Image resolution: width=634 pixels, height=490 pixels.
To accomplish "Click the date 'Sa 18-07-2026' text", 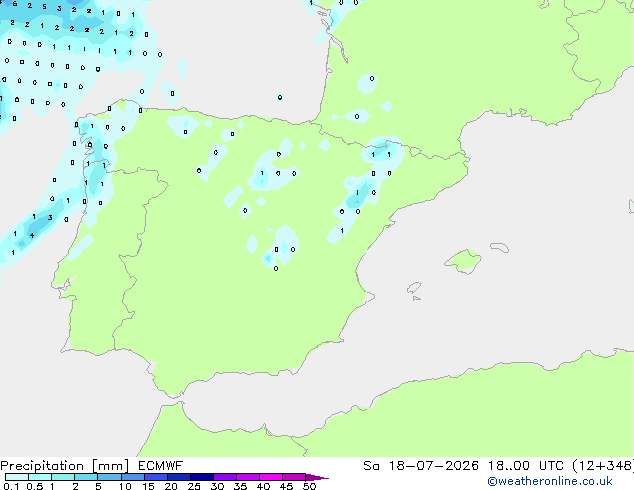I will click(x=421, y=466).
